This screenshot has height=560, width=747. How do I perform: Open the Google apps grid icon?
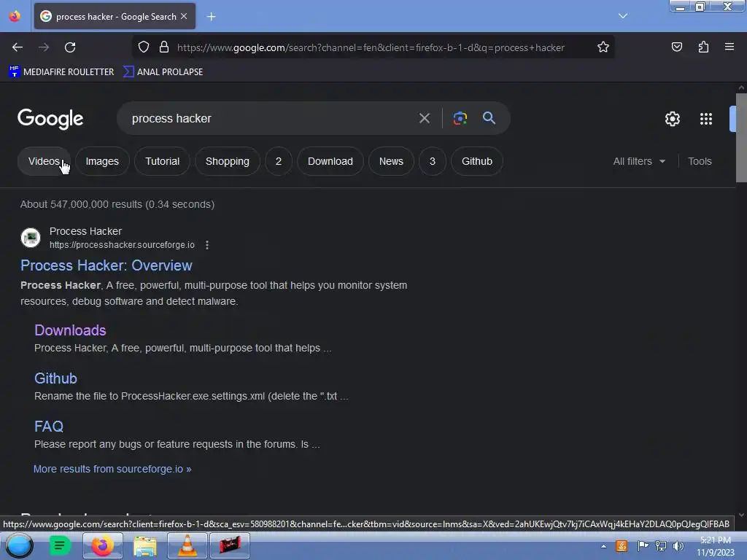pos(706,119)
